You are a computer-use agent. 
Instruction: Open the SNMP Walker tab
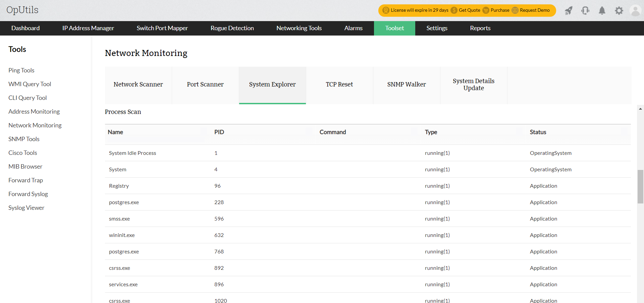point(407,85)
